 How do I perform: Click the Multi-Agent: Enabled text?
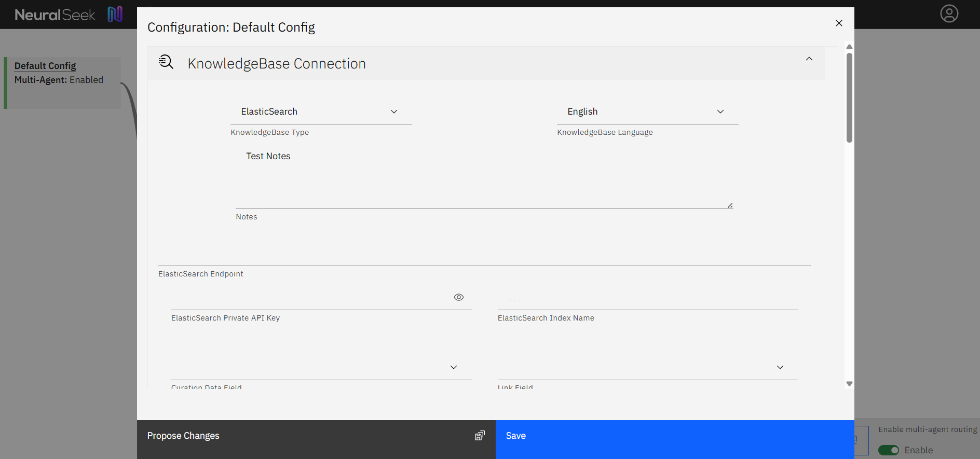coord(59,80)
